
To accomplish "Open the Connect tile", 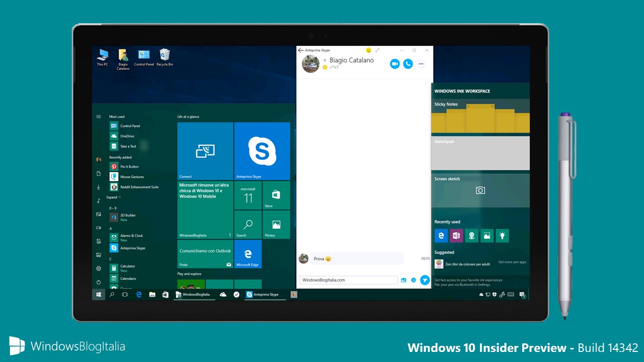I will pyautogui.click(x=205, y=151).
